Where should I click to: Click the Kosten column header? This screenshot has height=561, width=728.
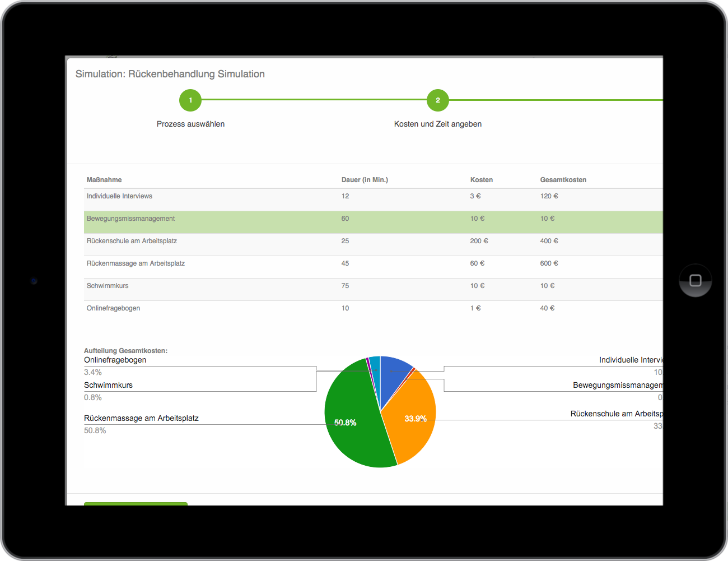pos(482,180)
